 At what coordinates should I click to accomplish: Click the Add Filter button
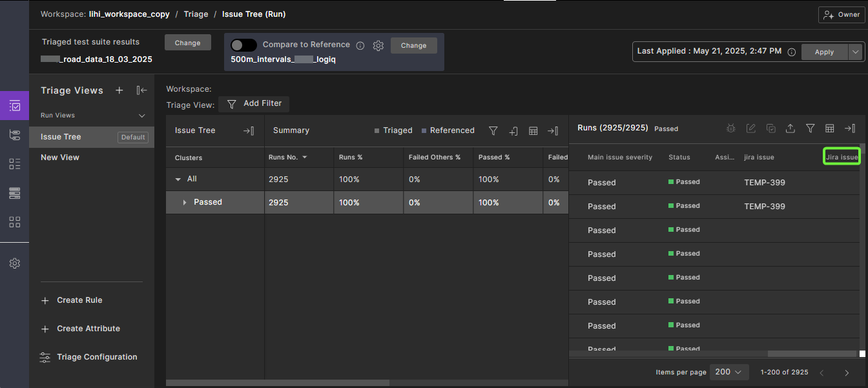pyautogui.click(x=254, y=104)
